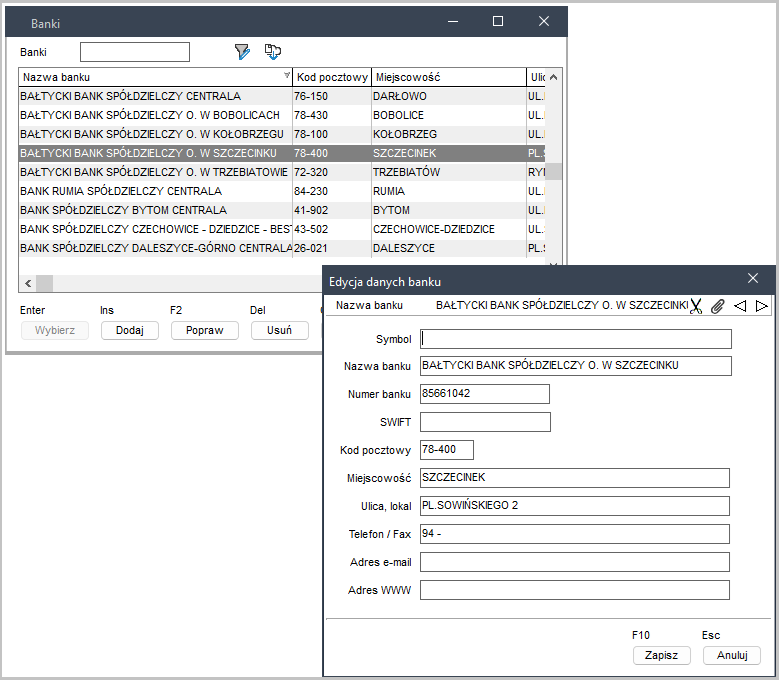Click the Miejscowość field with SZCZECINEK
Screen dimensions: 779x681
(x=574, y=477)
